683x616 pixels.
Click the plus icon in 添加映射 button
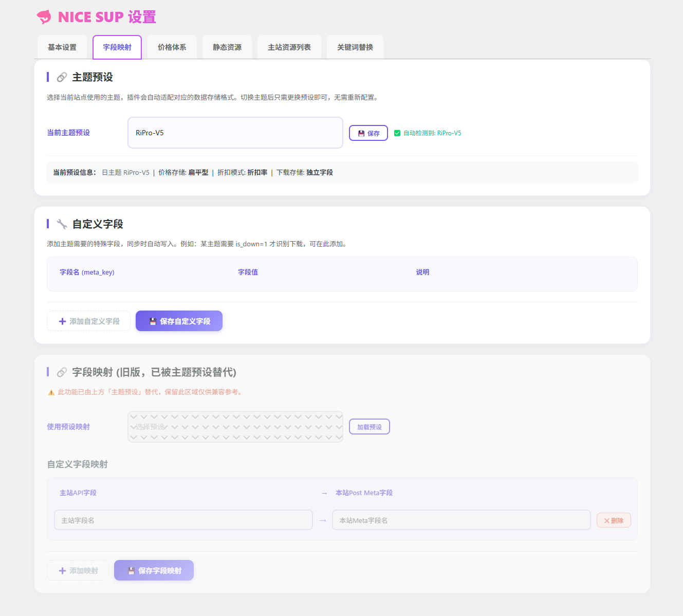pyautogui.click(x=63, y=571)
